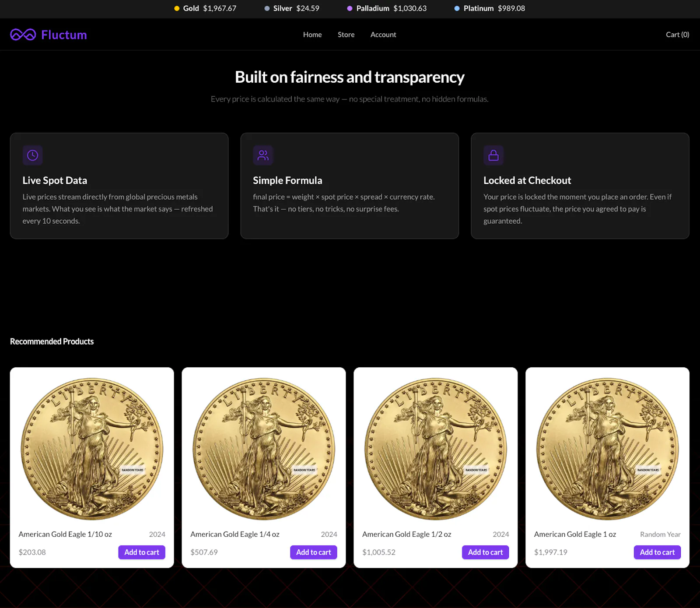This screenshot has height=608, width=700.
Task: Open the American Gold Eagle 1/4 oz coin image
Action: pyautogui.click(x=264, y=449)
